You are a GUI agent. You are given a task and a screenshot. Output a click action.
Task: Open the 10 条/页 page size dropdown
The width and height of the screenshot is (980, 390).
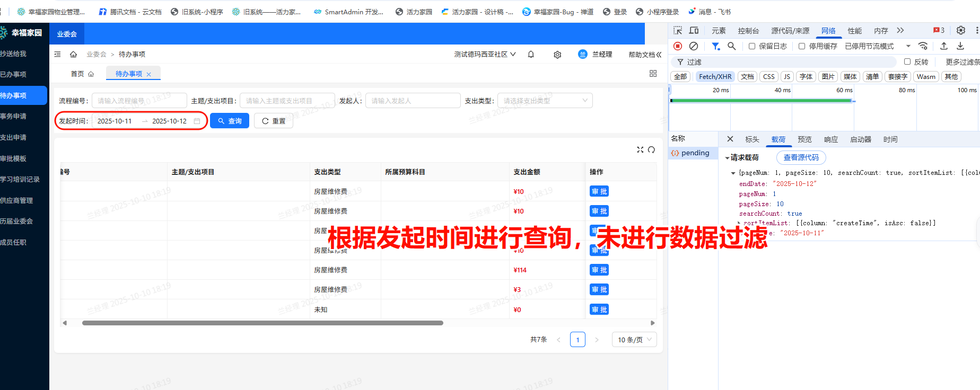(x=634, y=340)
